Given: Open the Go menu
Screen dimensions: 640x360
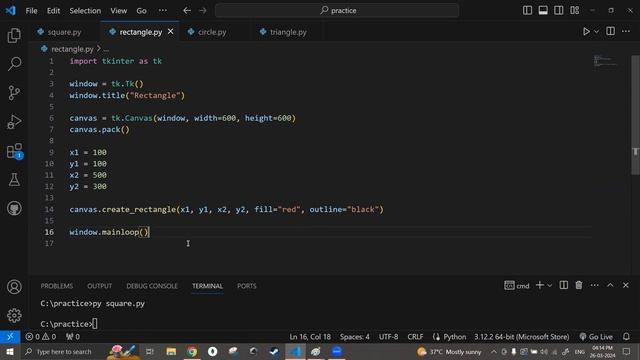Looking at the screenshot, I should click(x=141, y=11).
